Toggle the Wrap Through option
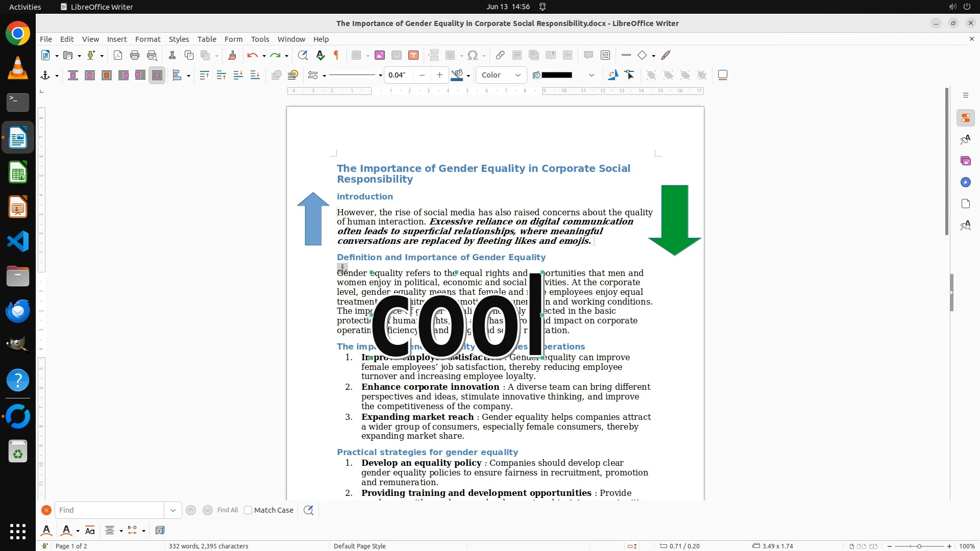The image size is (980, 551). pos(157,75)
